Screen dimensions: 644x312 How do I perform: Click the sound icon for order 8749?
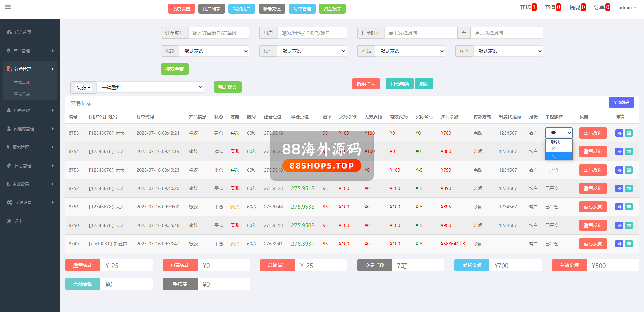coord(619,244)
